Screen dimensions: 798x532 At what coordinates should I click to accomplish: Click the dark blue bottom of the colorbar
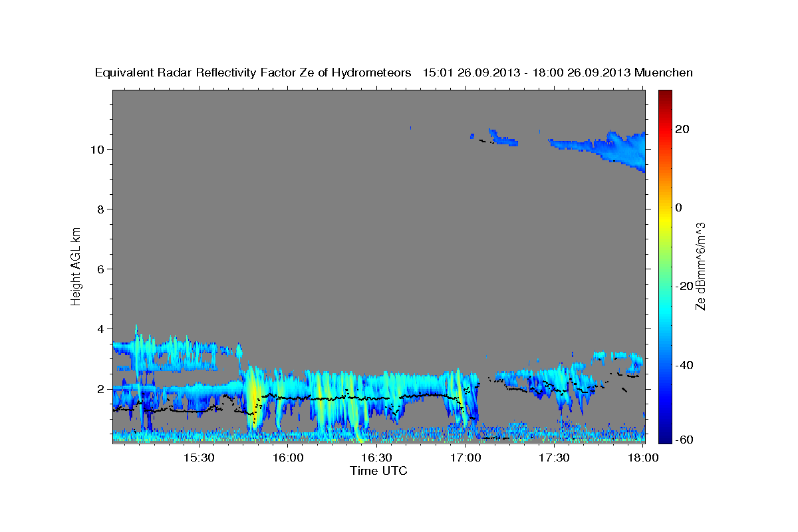pyautogui.click(x=665, y=438)
